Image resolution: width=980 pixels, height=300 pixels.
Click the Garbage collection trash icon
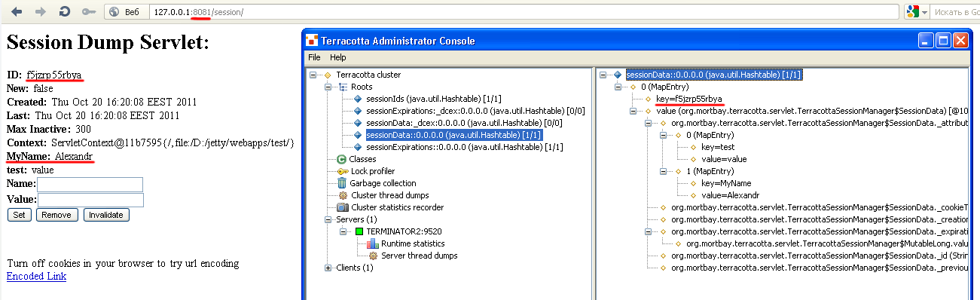tap(343, 183)
